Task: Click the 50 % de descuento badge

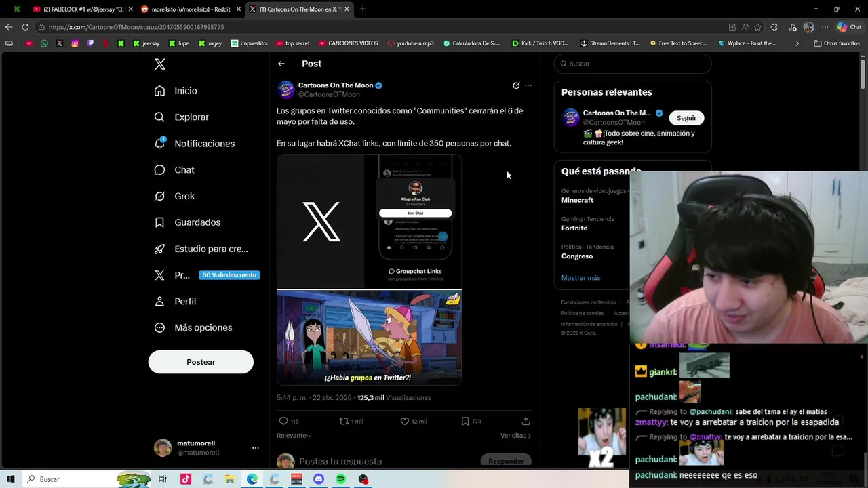Action: 229,275
